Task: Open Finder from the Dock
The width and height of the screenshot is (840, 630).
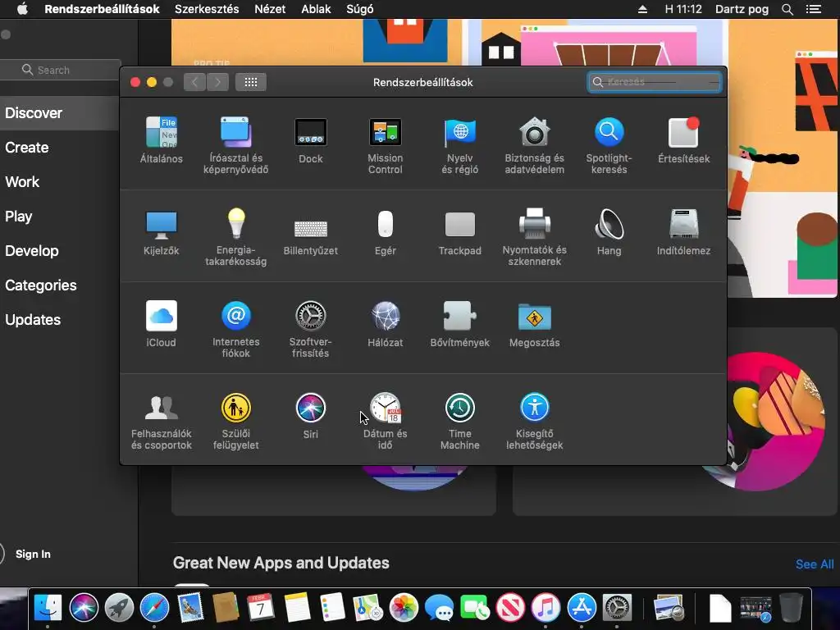Action: coord(48,608)
